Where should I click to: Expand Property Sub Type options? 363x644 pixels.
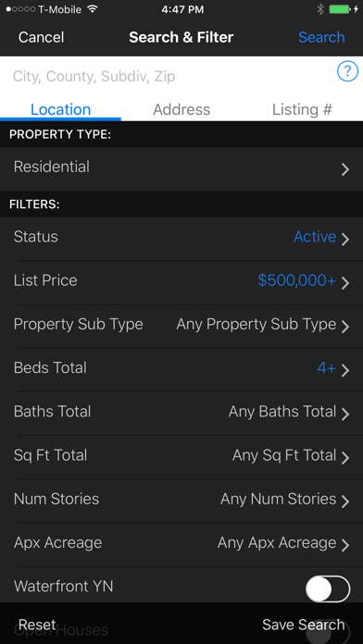click(181, 326)
